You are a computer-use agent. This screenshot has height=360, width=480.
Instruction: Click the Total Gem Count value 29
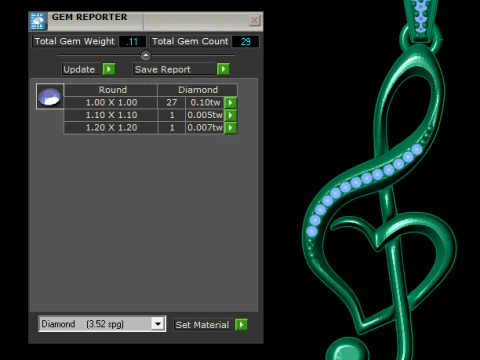click(245, 42)
